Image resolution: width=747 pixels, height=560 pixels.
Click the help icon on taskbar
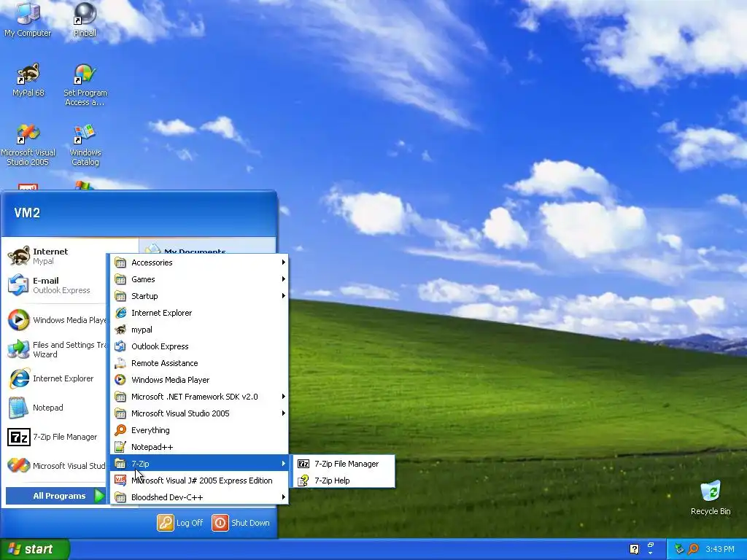(x=634, y=549)
